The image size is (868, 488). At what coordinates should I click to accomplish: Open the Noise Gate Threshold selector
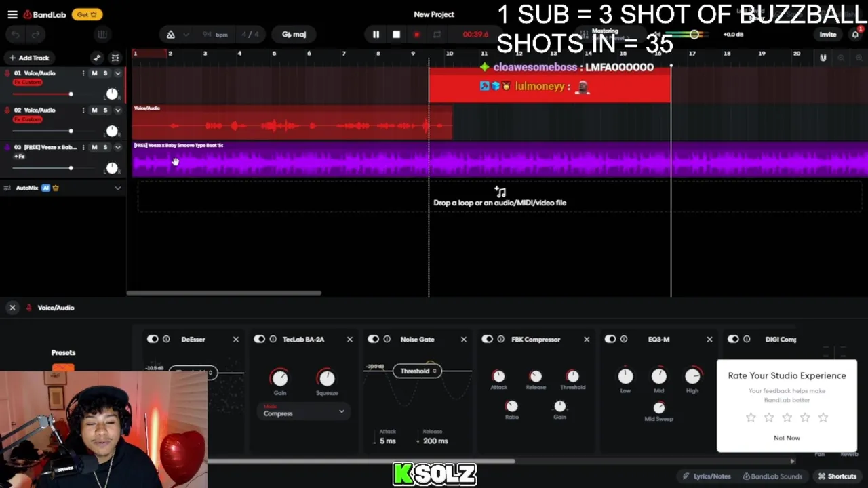coord(417,371)
